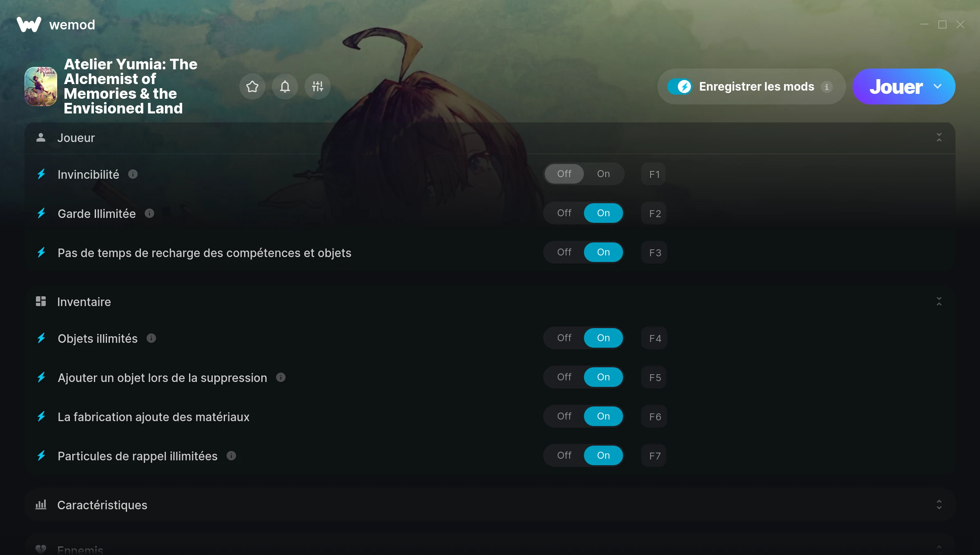This screenshot has width=980, height=555.
Task: Collapse the Joueur section
Action: (939, 138)
